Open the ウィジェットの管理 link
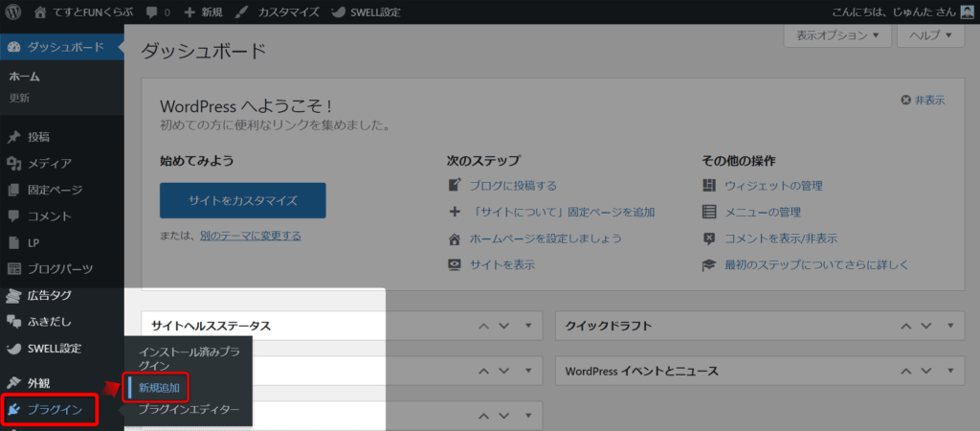This screenshot has height=431, width=980. [773, 186]
